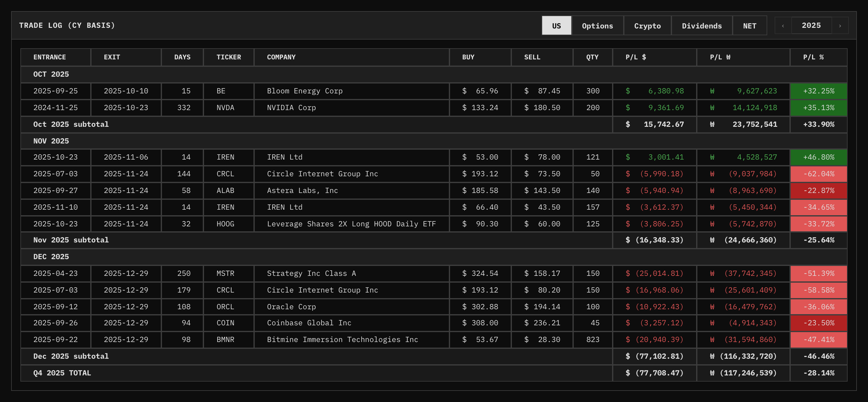868x402 pixels.
Task: Select Strategy Inc Class A company name
Action: click(x=311, y=274)
